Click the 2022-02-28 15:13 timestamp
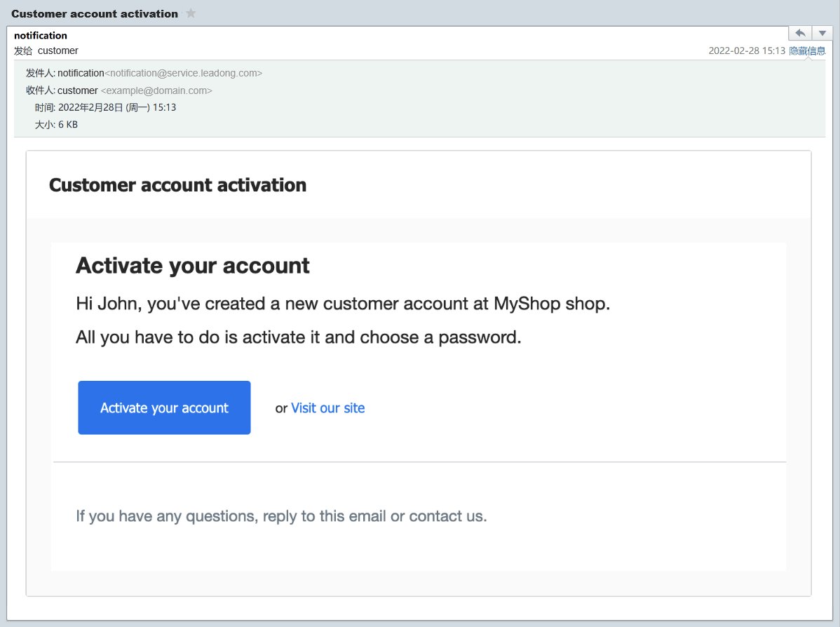This screenshot has height=627, width=840. tap(746, 50)
